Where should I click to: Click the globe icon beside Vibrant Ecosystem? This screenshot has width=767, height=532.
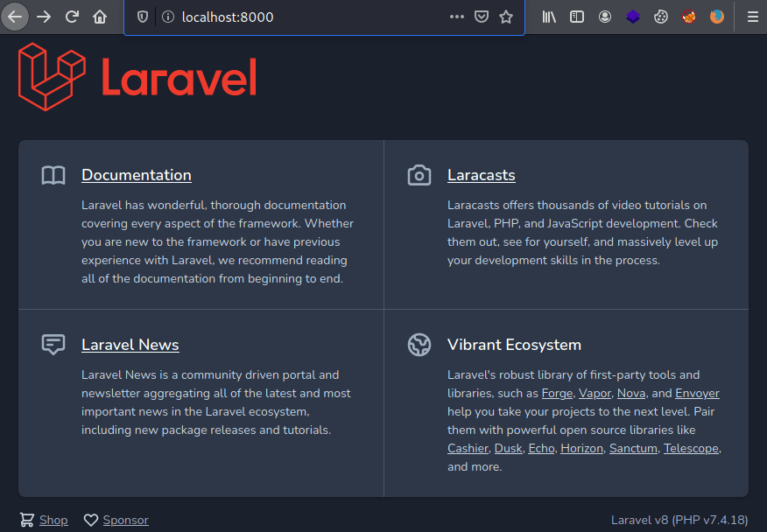[419, 345]
